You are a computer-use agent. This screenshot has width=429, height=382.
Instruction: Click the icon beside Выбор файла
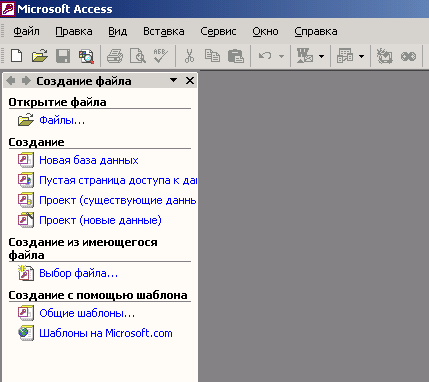pyautogui.click(x=26, y=273)
